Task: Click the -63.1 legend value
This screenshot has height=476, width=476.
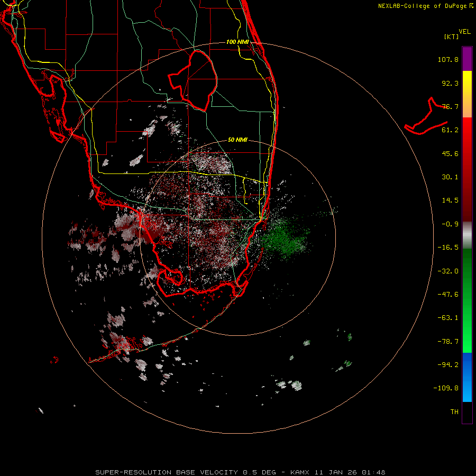Action: pos(448,318)
